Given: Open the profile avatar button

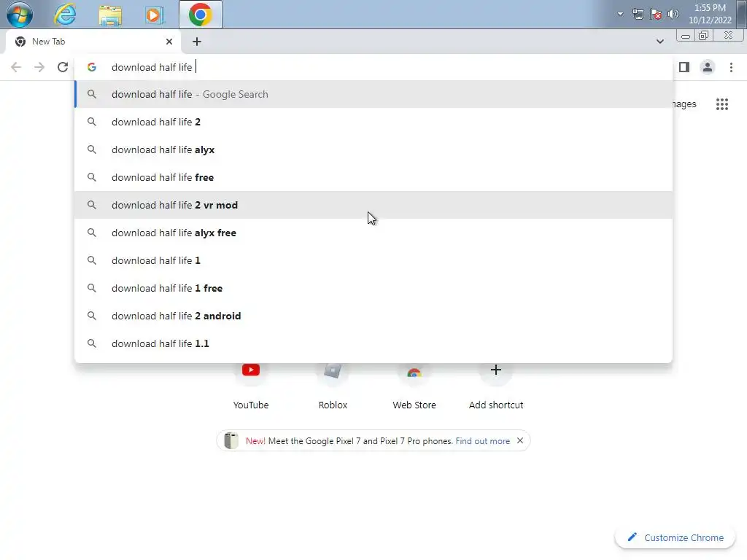Looking at the screenshot, I should 708,67.
